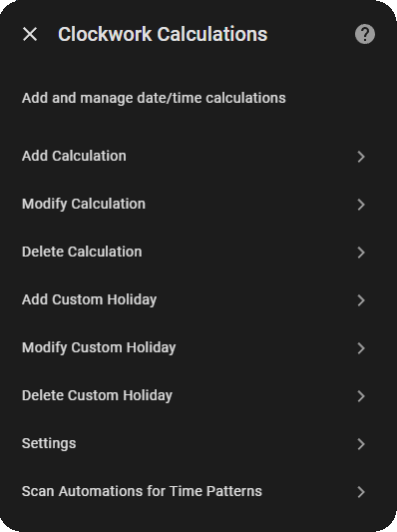Click the arrow beside Modify Calculation

coord(361,205)
